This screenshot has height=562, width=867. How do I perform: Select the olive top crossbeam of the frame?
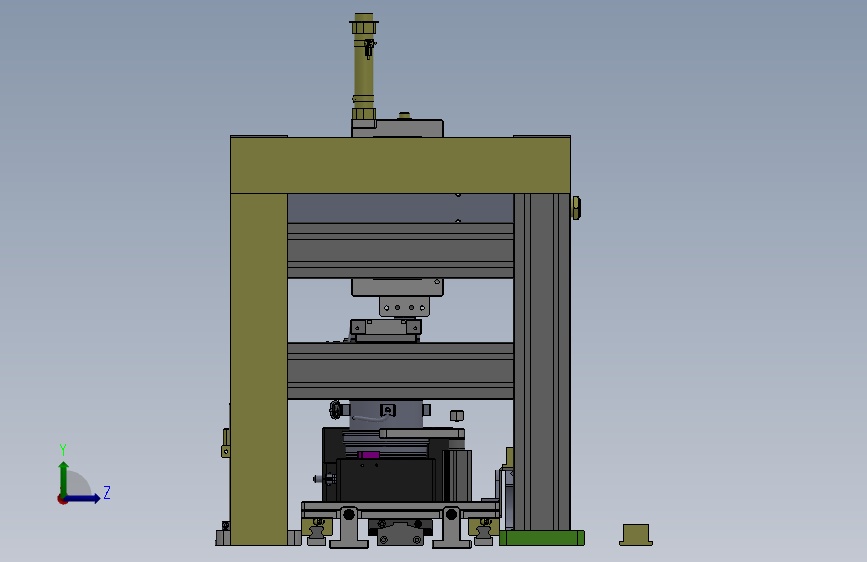[x=400, y=165]
